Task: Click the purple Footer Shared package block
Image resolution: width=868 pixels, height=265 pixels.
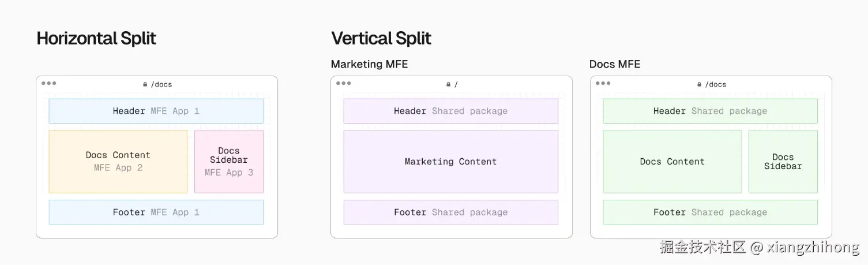Action: 450,212
